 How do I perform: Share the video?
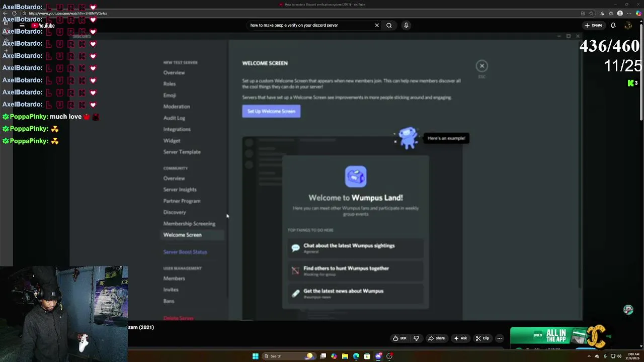click(x=436, y=338)
